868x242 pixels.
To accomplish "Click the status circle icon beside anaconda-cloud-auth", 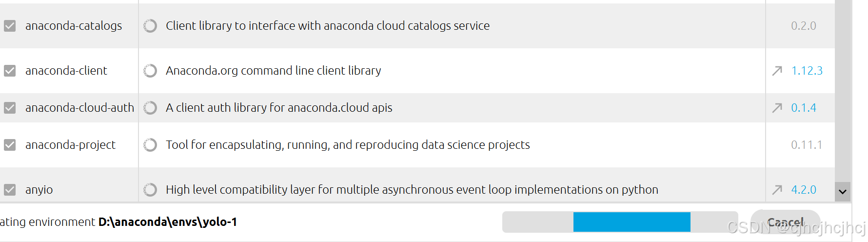I will coord(150,108).
